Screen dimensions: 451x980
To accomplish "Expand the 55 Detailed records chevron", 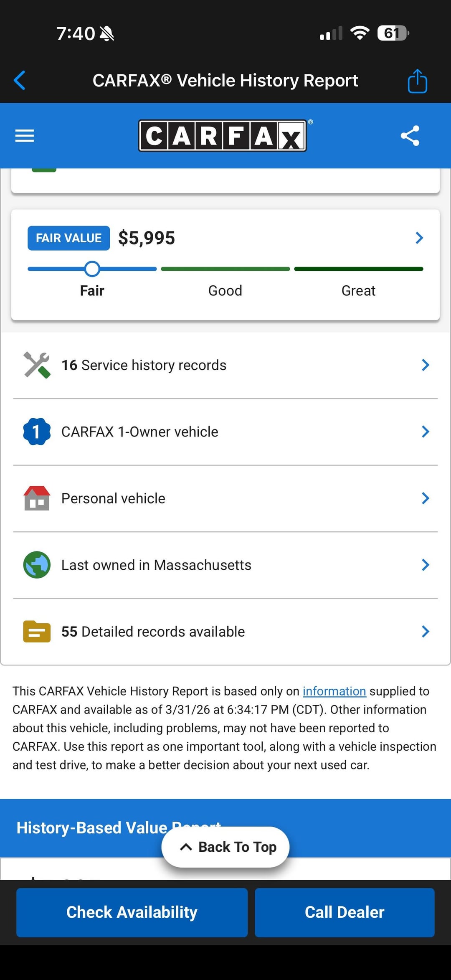I will click(425, 631).
